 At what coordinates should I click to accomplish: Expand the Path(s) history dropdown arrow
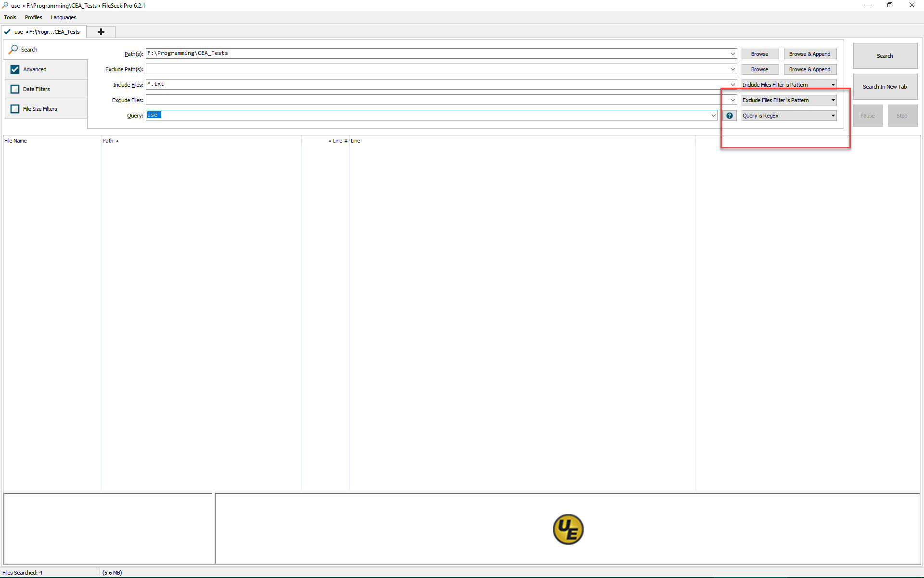[x=732, y=54]
